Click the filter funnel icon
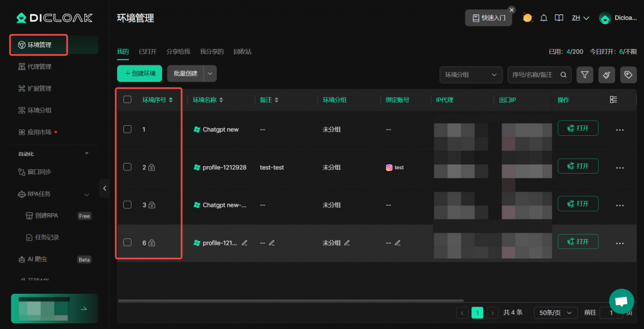 [x=585, y=75]
